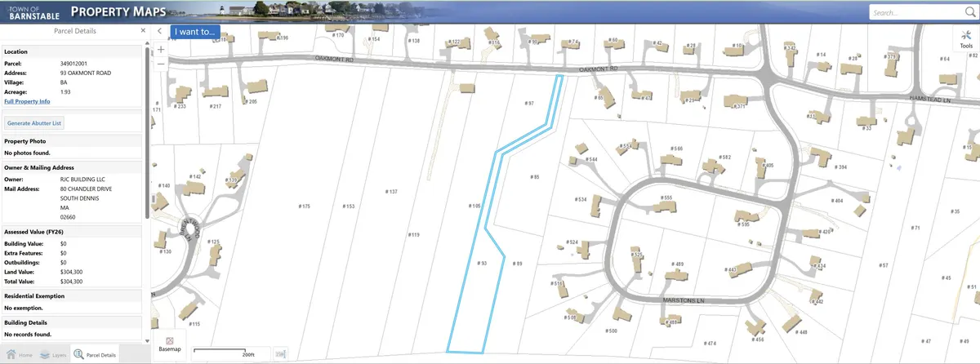Select parcel #105 on the map
The height and width of the screenshot is (364, 980).
coord(474,206)
